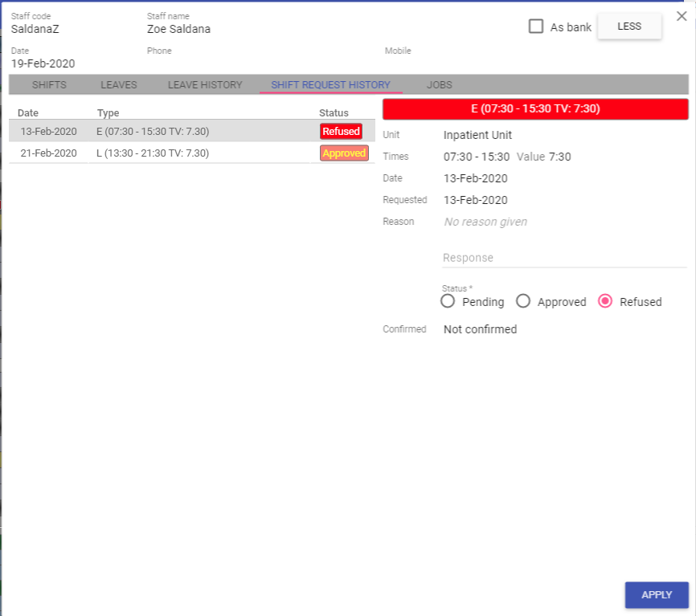Click the Response text field

564,258
